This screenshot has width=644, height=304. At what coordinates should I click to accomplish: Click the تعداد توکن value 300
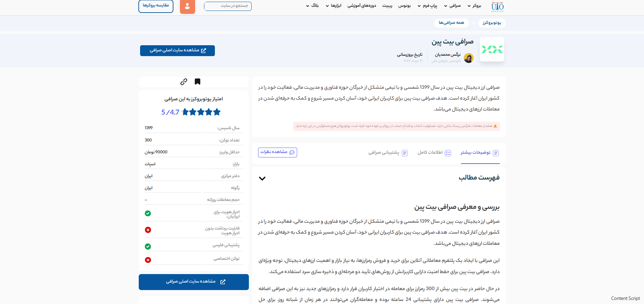[x=148, y=140]
